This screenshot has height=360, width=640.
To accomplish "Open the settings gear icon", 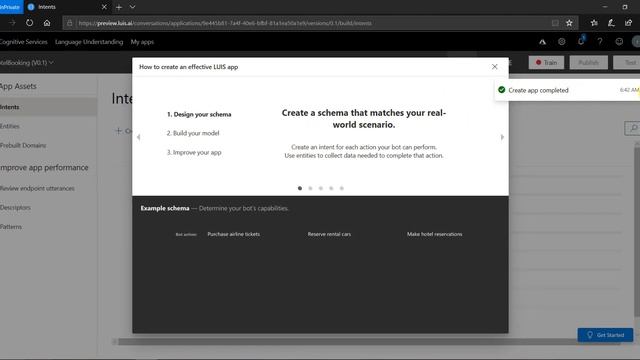I will (x=562, y=41).
